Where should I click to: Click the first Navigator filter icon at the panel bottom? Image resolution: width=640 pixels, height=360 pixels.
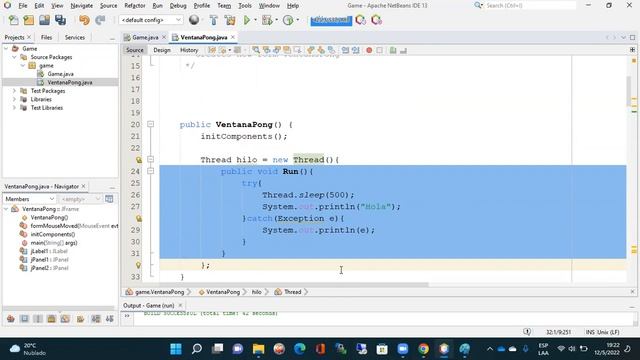(11, 319)
